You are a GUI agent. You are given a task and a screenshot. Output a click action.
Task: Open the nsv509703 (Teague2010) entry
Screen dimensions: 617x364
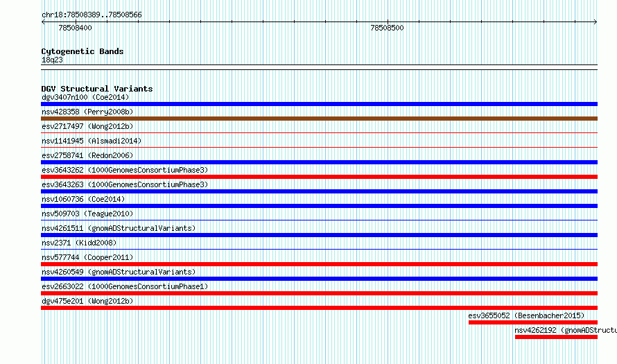pyautogui.click(x=87, y=214)
